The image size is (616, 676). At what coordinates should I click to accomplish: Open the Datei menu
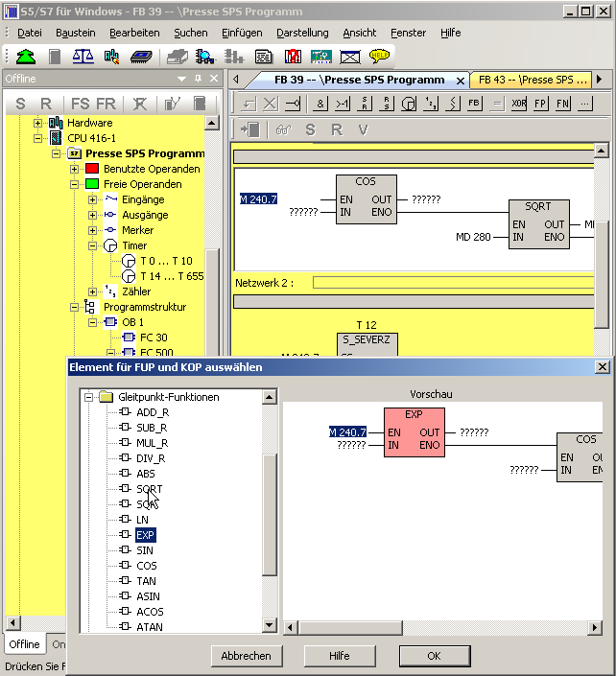click(30, 33)
